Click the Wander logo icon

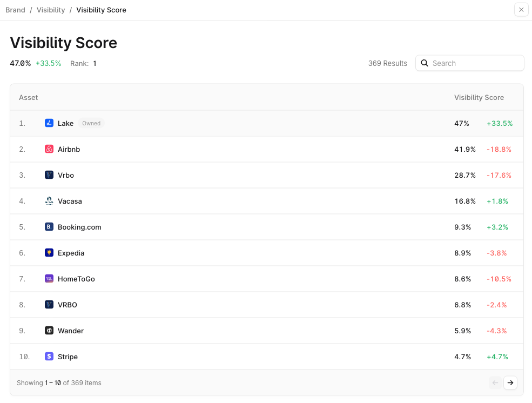coord(49,331)
